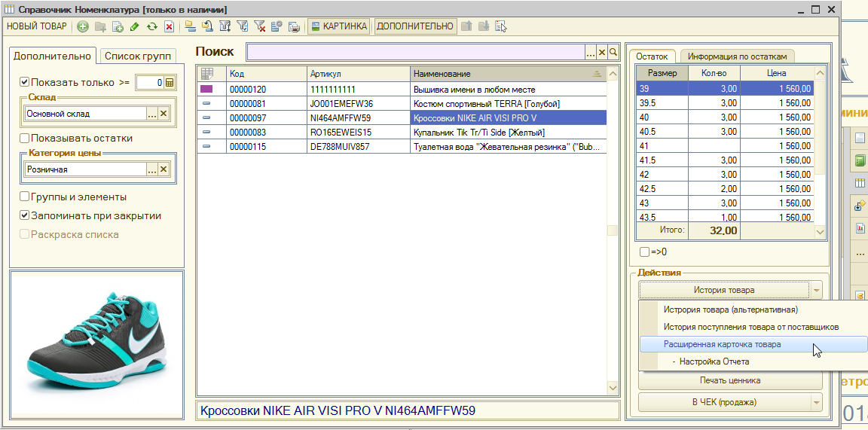Viewport: 868px width, 430px height.
Task: Click the green plus Add item icon
Action: [82, 26]
